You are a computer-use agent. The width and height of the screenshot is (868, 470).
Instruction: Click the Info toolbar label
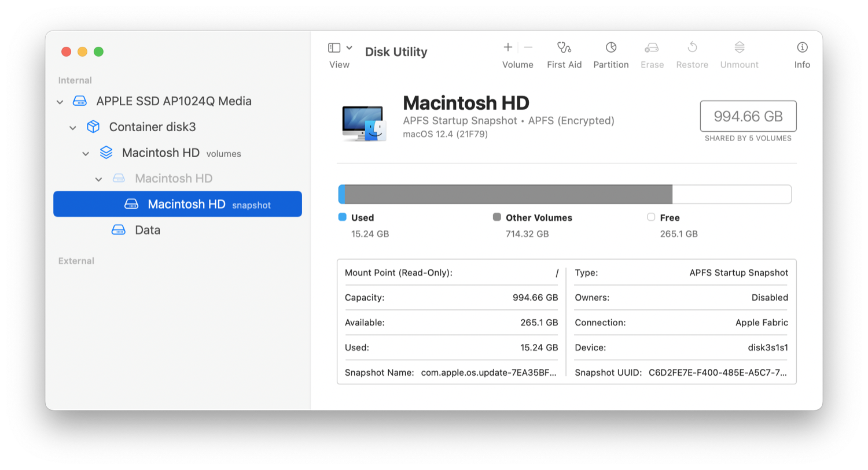pyautogui.click(x=802, y=65)
